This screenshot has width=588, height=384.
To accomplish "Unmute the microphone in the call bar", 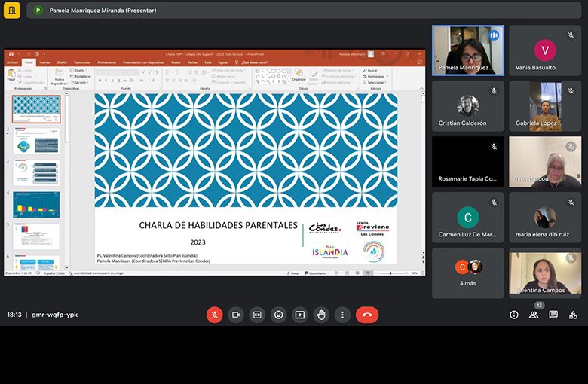I will click(x=214, y=315).
